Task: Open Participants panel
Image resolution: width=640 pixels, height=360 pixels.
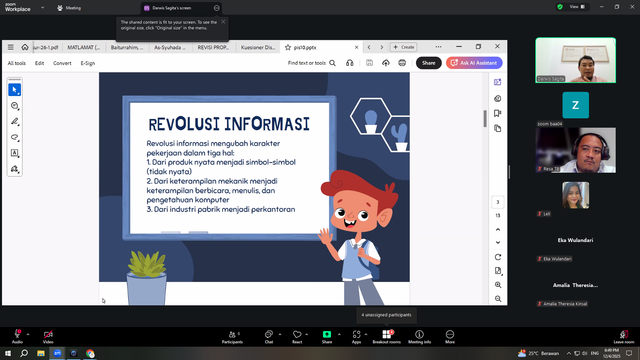Action: (x=232, y=337)
